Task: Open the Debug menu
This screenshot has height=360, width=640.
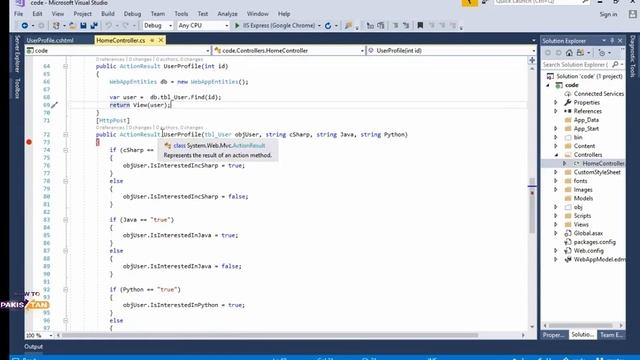Action: (132, 14)
